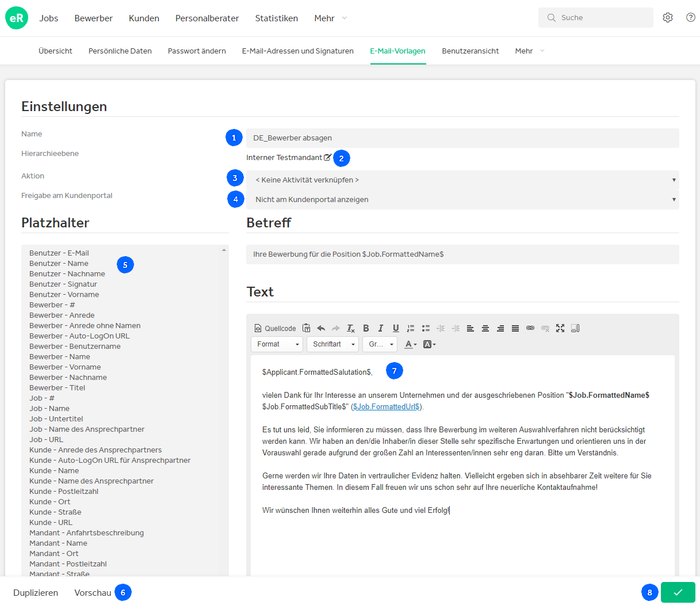Toggle italic formatting
The width and height of the screenshot is (700, 605).
(x=381, y=328)
